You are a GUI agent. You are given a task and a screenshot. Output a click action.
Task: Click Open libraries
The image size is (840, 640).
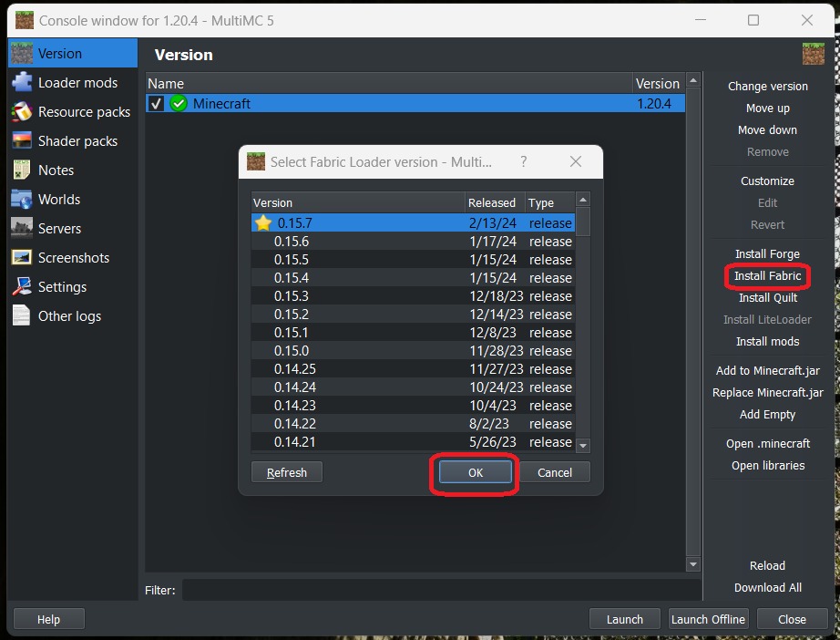click(x=768, y=465)
